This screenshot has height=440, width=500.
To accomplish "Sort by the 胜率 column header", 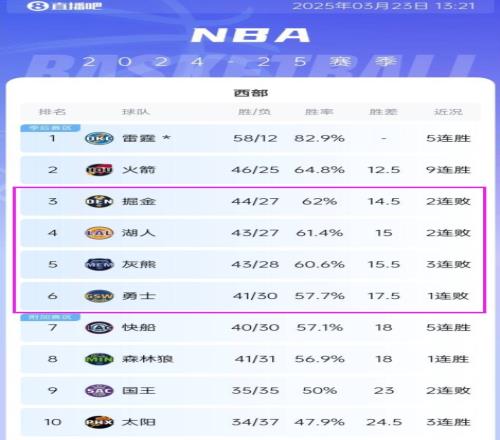I will point(319,112).
